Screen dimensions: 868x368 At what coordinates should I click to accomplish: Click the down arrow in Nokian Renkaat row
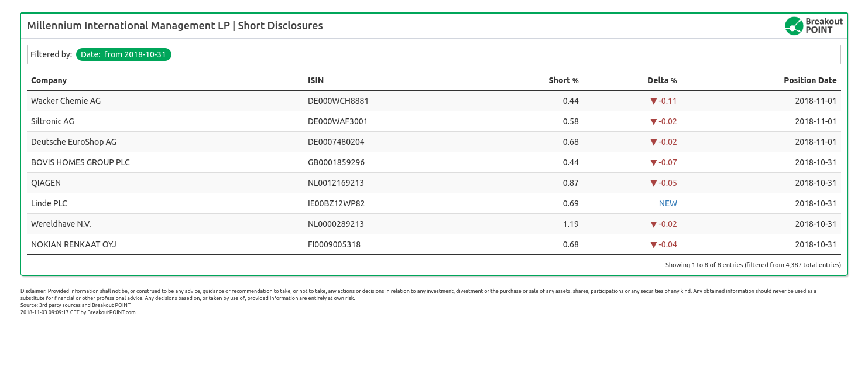tap(654, 244)
